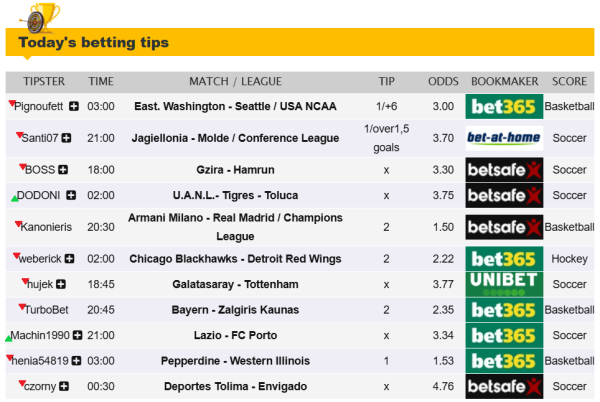
Task: Click the Unibet logo in the Galatasaray row
Action: [x=504, y=284]
